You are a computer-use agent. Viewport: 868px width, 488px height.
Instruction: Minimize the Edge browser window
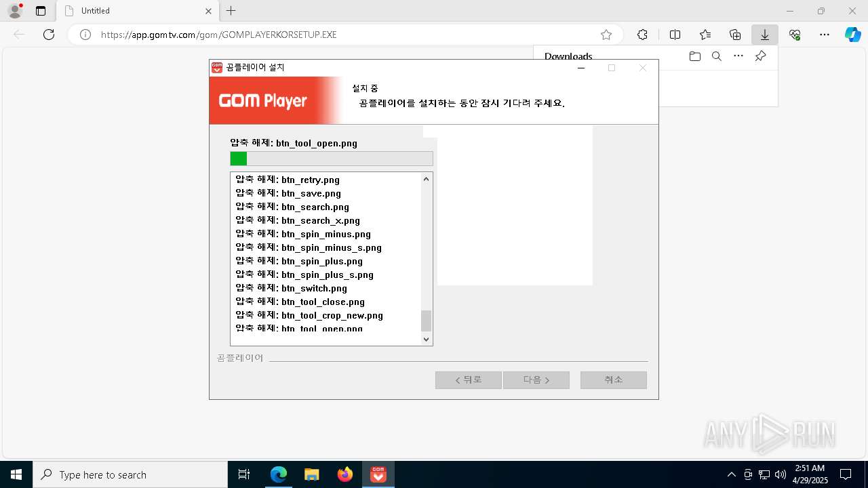pyautogui.click(x=790, y=11)
